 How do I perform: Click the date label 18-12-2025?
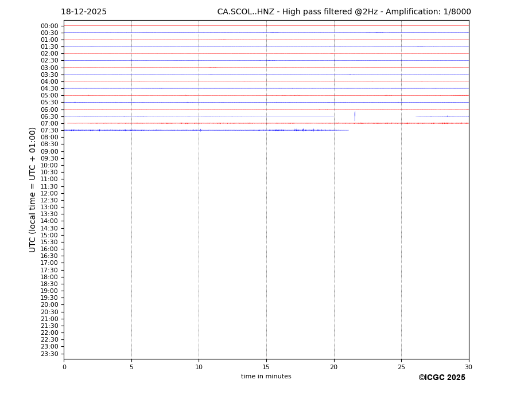[x=84, y=12]
